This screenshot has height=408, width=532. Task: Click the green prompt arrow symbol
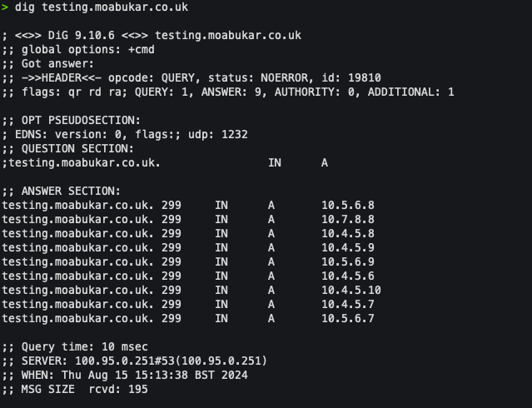[x=5, y=7]
